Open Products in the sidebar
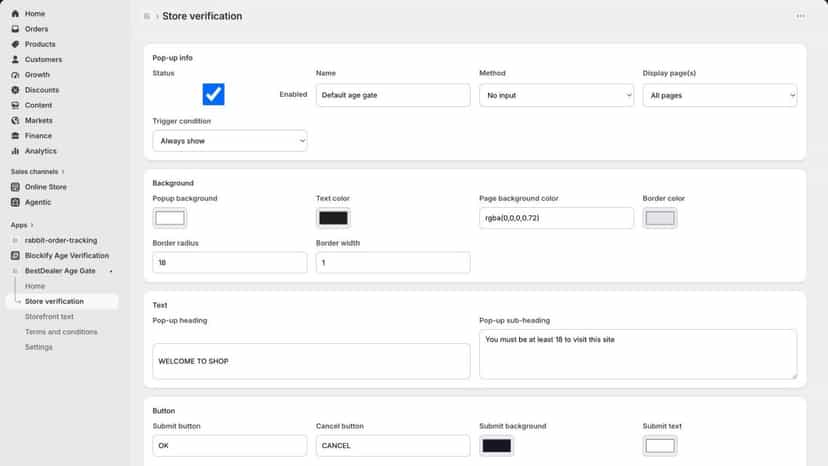The height and width of the screenshot is (466, 828). 40,44
